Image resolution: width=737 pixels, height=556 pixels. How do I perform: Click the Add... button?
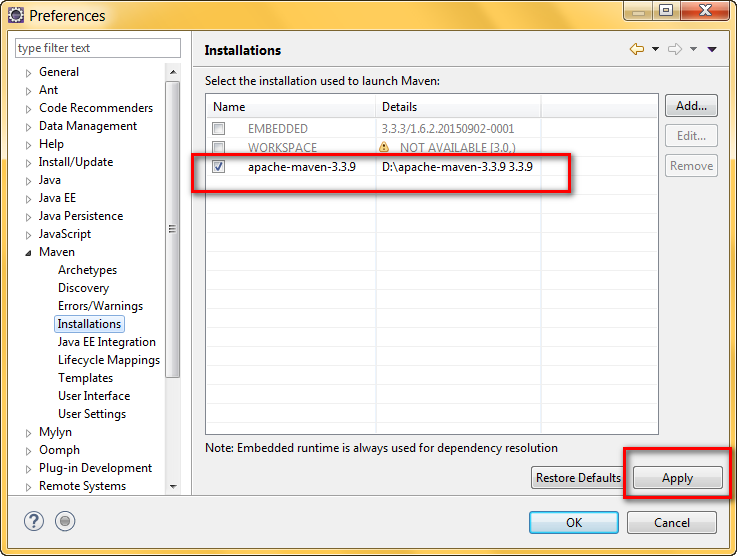tap(691, 106)
